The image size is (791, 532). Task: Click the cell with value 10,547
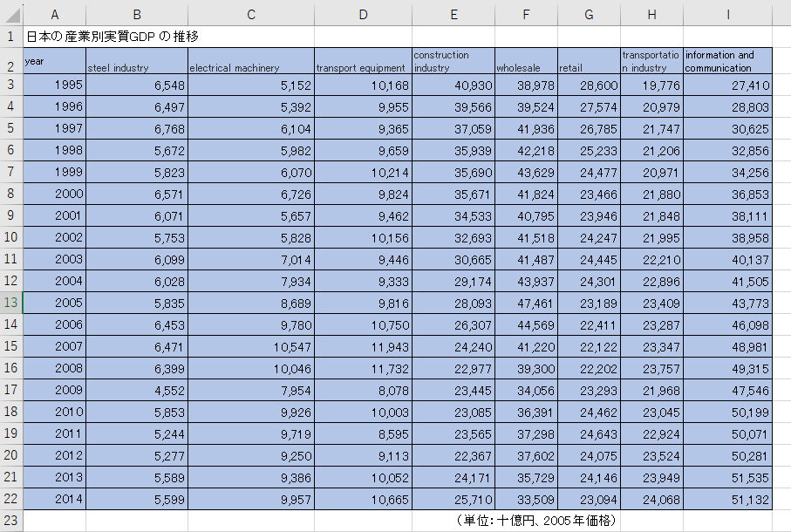(x=251, y=346)
